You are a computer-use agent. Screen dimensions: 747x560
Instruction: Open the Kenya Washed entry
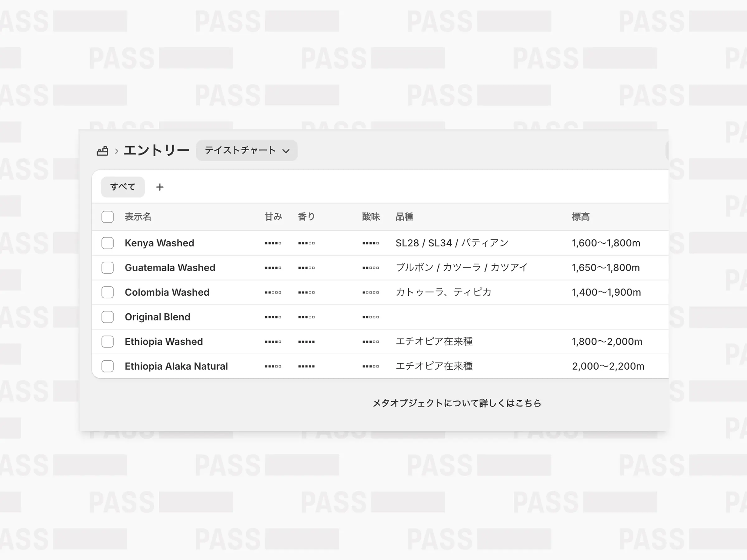click(159, 243)
